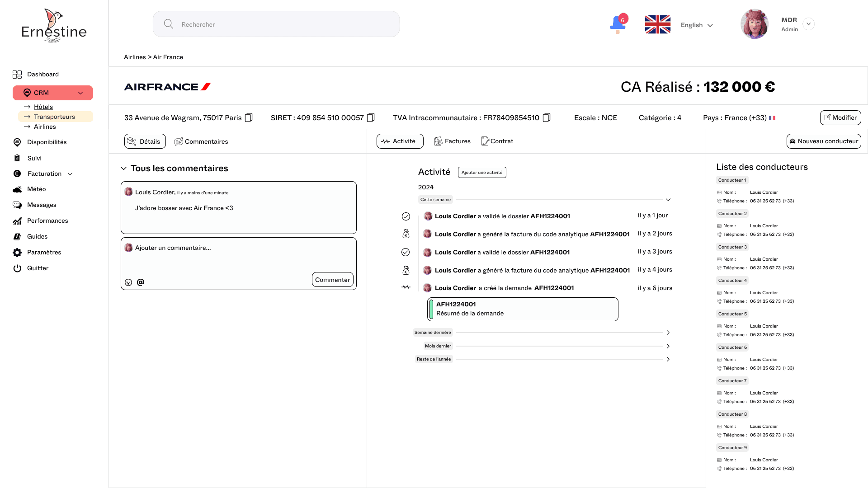Viewport: 868px width, 488px height.
Task: Click the Rechercher search field
Action: (x=276, y=24)
